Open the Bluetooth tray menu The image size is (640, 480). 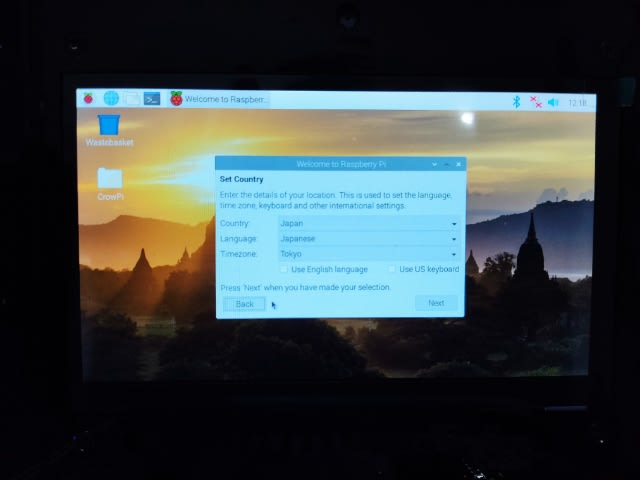[x=516, y=102]
